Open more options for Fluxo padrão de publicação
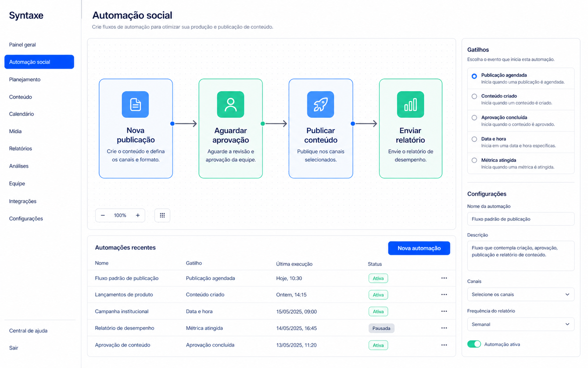The width and height of the screenshot is (588, 368). click(444, 278)
